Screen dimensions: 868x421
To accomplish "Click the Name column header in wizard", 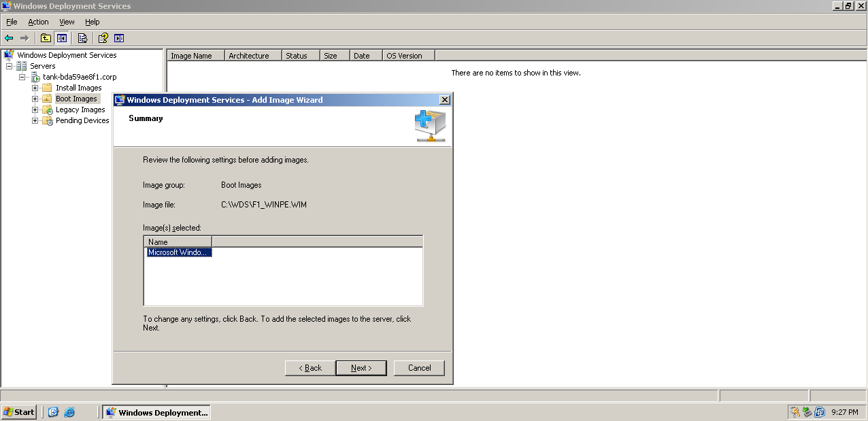I will 178,241.
